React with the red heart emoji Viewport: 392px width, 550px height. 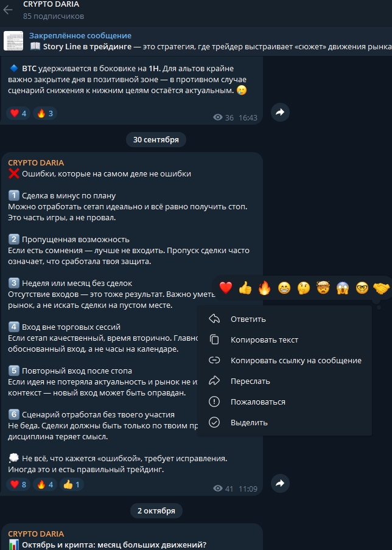click(226, 288)
